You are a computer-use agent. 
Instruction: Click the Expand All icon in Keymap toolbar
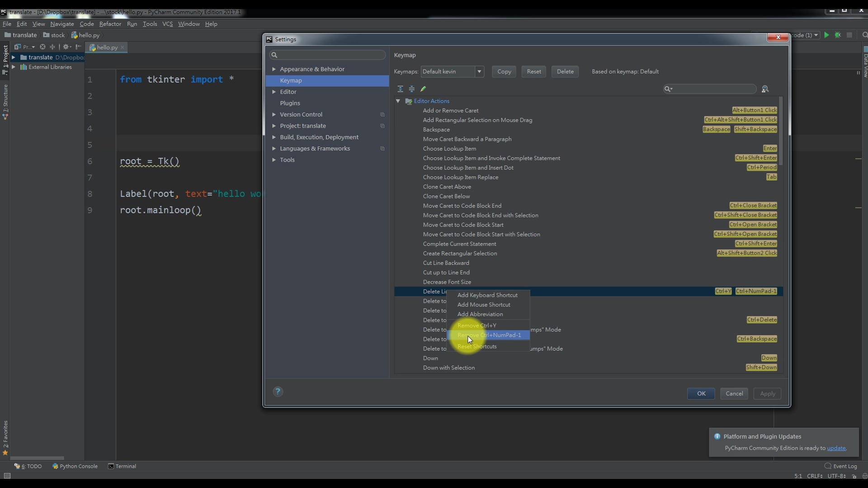tap(400, 89)
